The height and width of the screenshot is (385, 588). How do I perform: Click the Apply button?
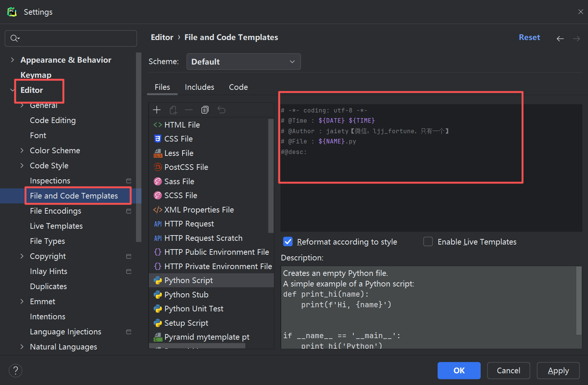559,371
